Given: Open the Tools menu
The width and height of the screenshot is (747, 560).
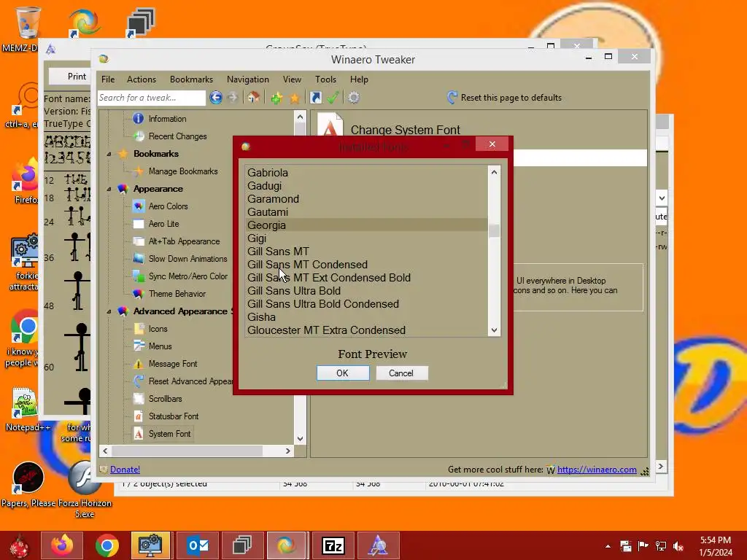Looking at the screenshot, I should tap(325, 79).
